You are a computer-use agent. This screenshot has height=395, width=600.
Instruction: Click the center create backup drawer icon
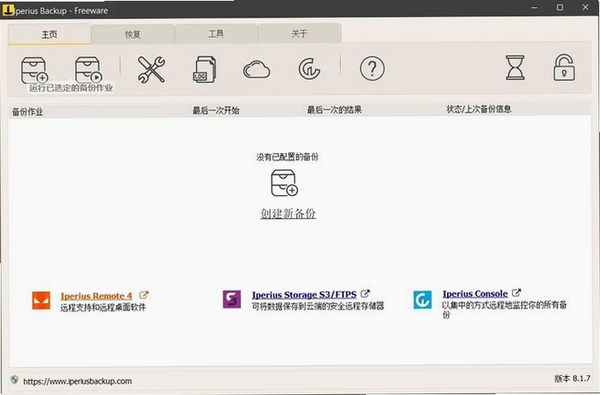tap(284, 183)
